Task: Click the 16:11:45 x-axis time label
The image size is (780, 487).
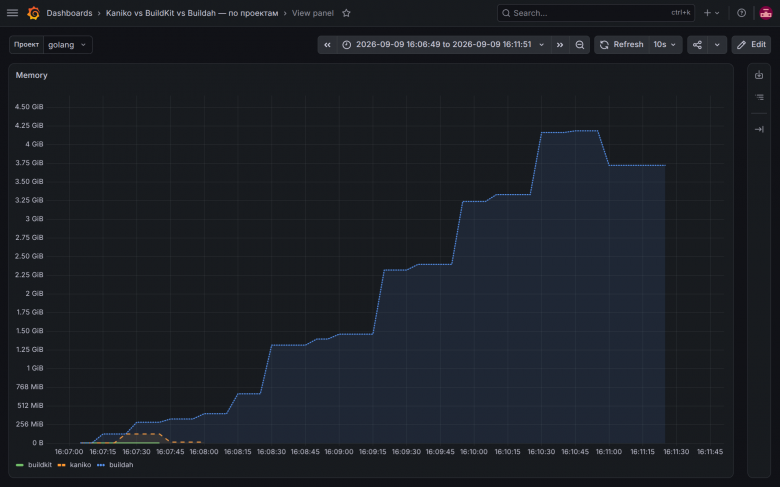Action: (710, 452)
